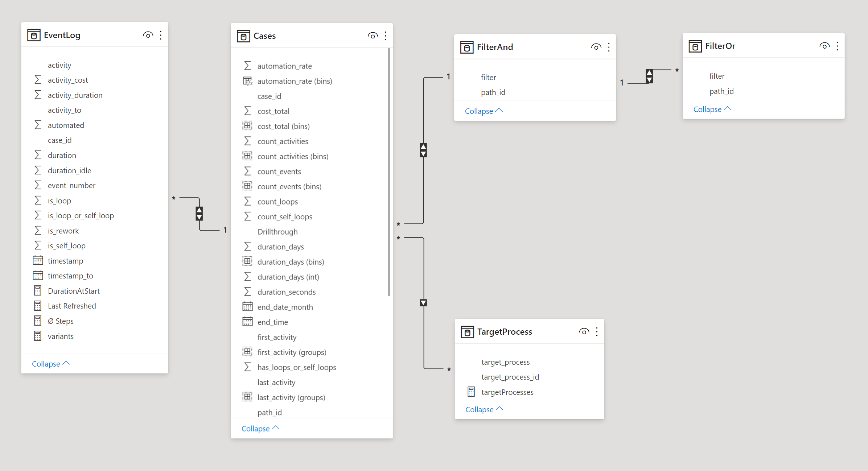
Task: Toggle visibility of the Cases table
Action: (373, 36)
